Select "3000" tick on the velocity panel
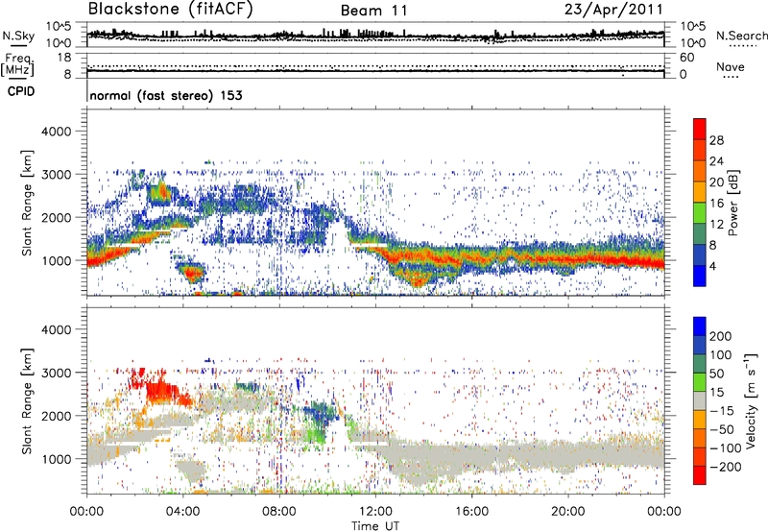The image size is (768, 532). [56, 373]
